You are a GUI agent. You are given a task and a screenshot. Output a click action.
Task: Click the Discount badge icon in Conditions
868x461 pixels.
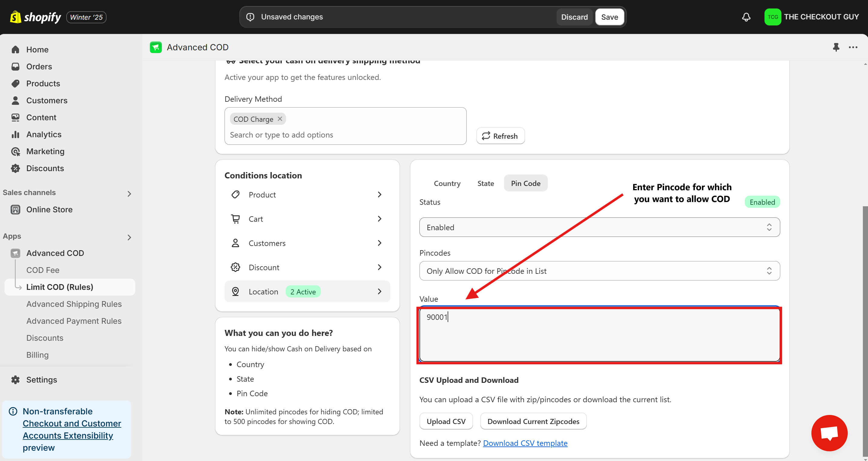pyautogui.click(x=235, y=267)
